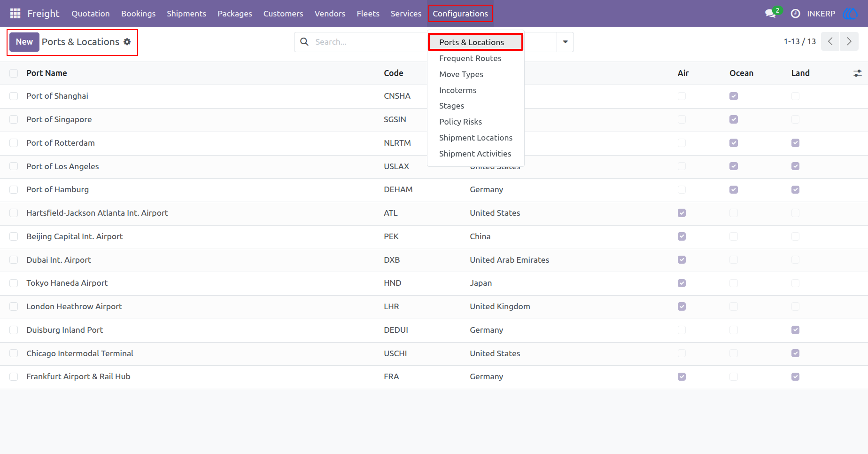The height and width of the screenshot is (454, 868).
Task: Open the Configurations menu
Action: [x=460, y=14]
